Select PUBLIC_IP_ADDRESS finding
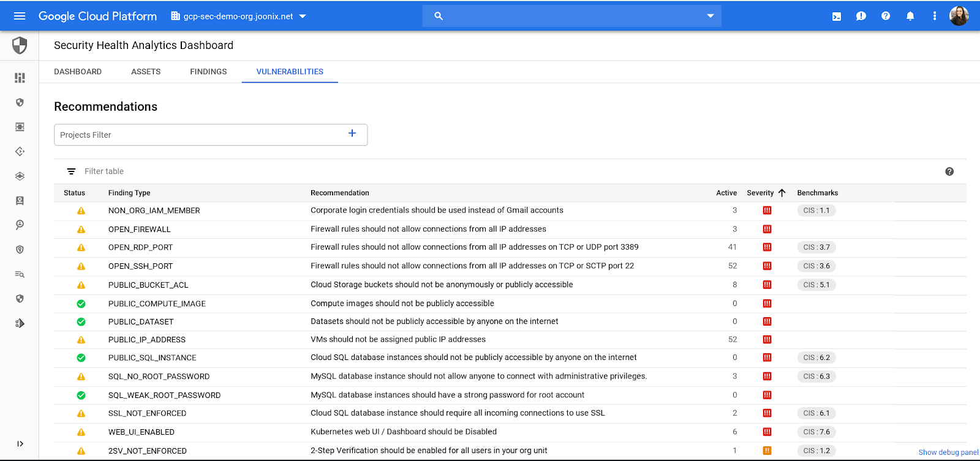980x461 pixels. (x=147, y=340)
